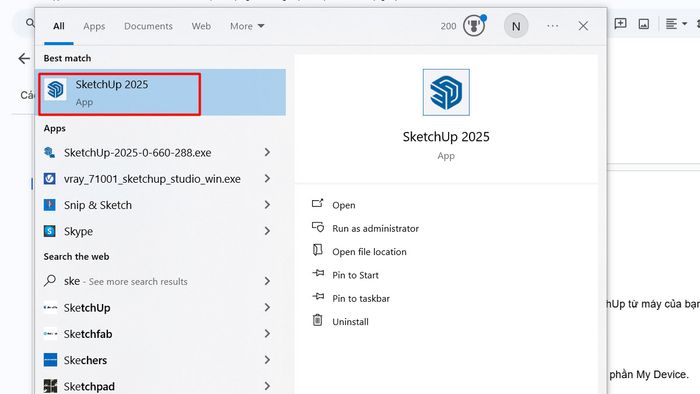Open the rewards trophy badge icon

pyautogui.click(x=474, y=25)
